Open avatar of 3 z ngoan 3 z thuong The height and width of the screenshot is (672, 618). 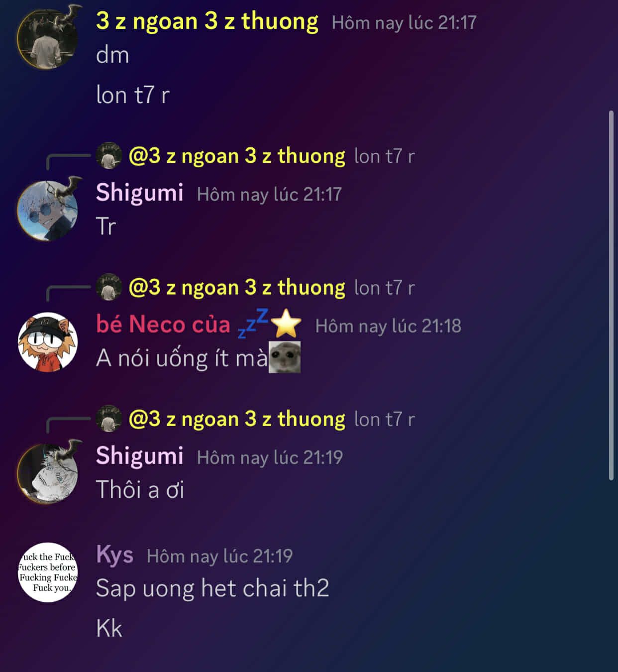point(48,37)
